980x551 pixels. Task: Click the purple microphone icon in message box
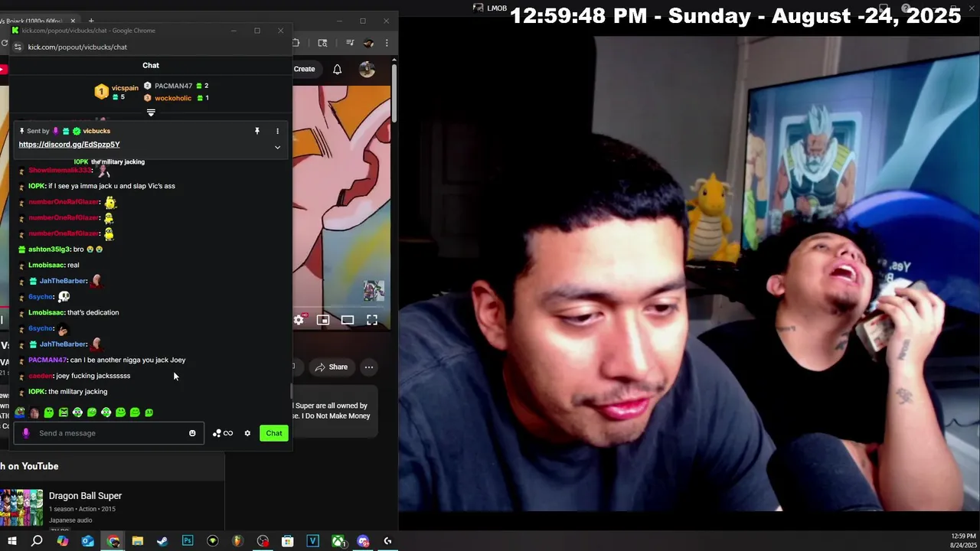(x=26, y=433)
